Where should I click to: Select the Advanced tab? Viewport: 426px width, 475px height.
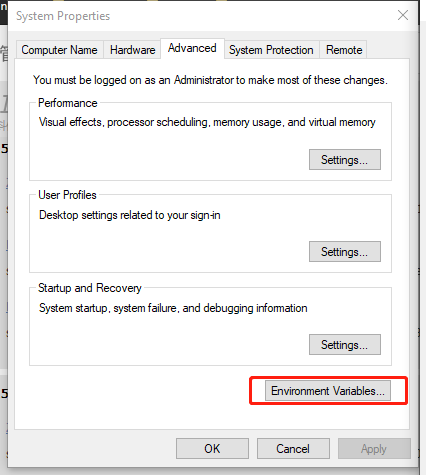tap(192, 48)
